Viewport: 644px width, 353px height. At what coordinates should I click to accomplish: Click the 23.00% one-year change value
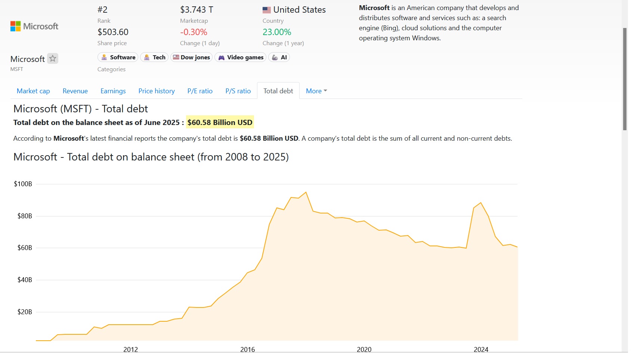pos(277,32)
